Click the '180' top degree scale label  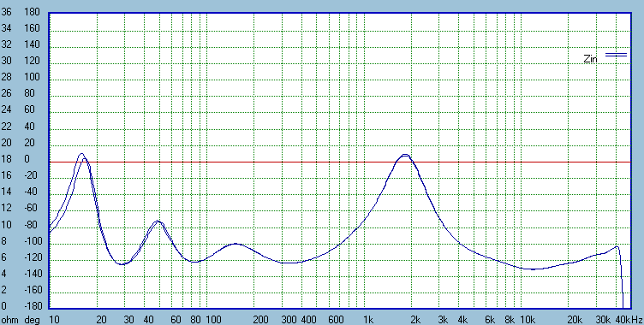(32, 12)
